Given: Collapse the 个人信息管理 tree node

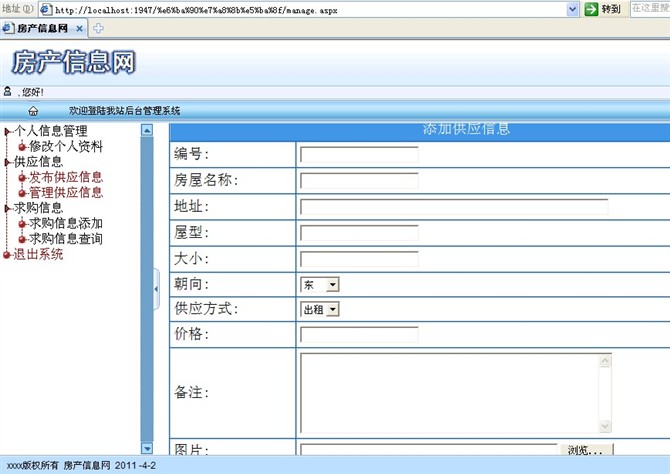Looking at the screenshot, I should (x=7, y=132).
